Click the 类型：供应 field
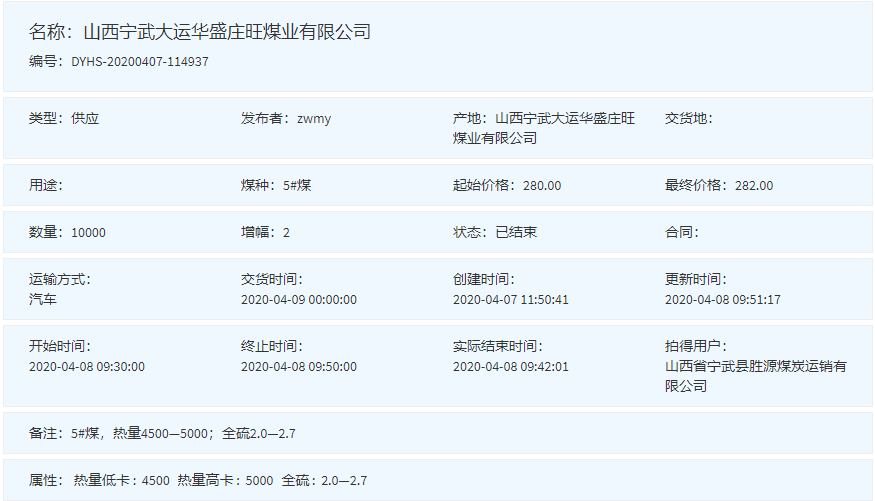875x501 pixels. pyautogui.click(x=64, y=118)
